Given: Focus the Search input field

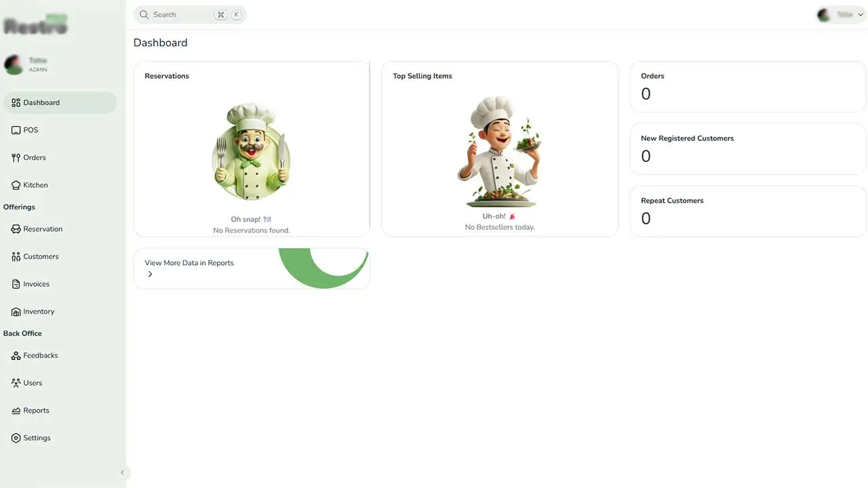Looking at the screenshot, I should [x=190, y=14].
